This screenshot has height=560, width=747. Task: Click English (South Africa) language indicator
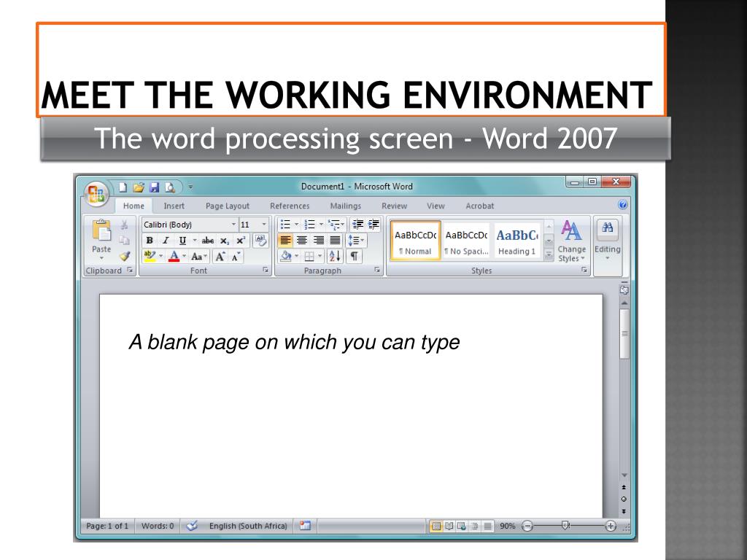[x=248, y=526]
